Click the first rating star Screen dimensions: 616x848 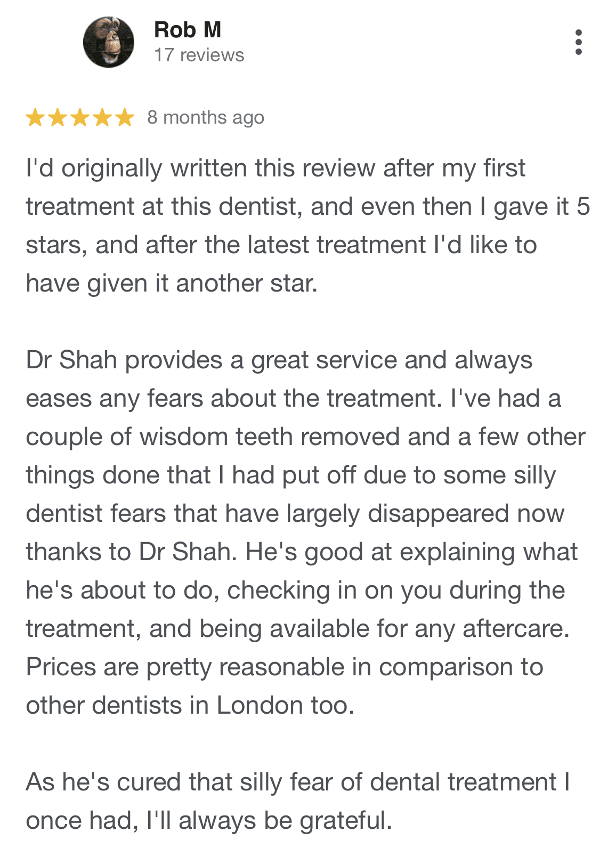35,117
